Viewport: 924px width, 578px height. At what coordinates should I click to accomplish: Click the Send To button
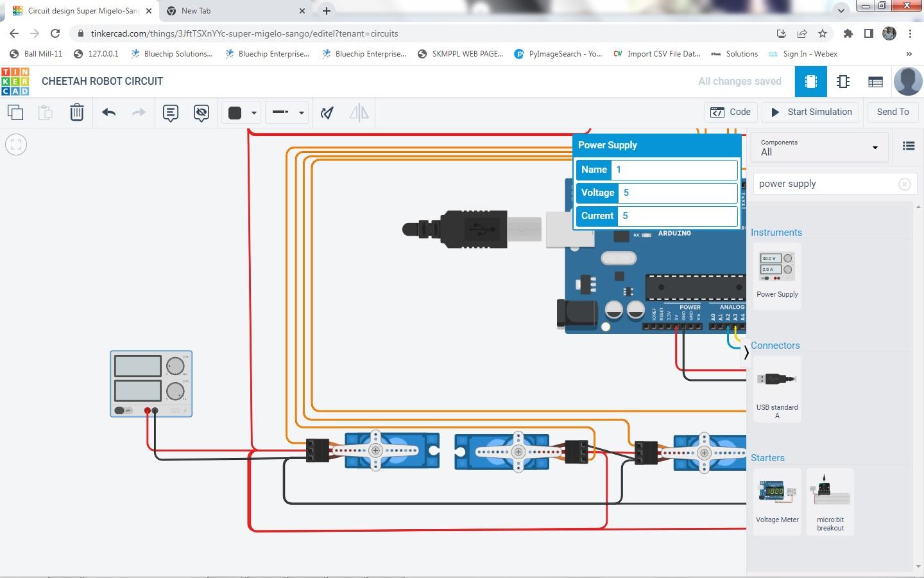pyautogui.click(x=893, y=112)
